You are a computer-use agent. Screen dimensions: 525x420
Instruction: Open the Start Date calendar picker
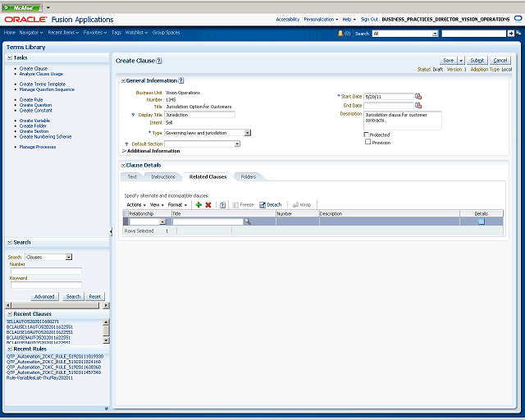point(418,97)
